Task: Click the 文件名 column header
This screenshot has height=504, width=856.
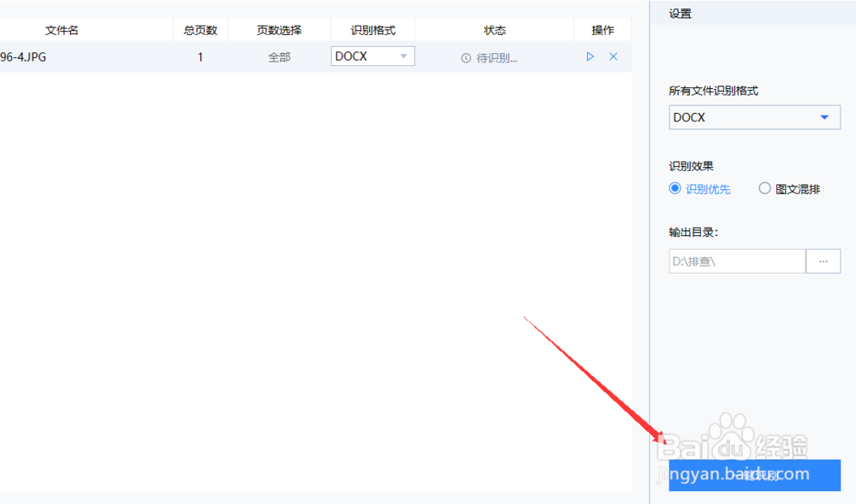Action: coord(62,29)
